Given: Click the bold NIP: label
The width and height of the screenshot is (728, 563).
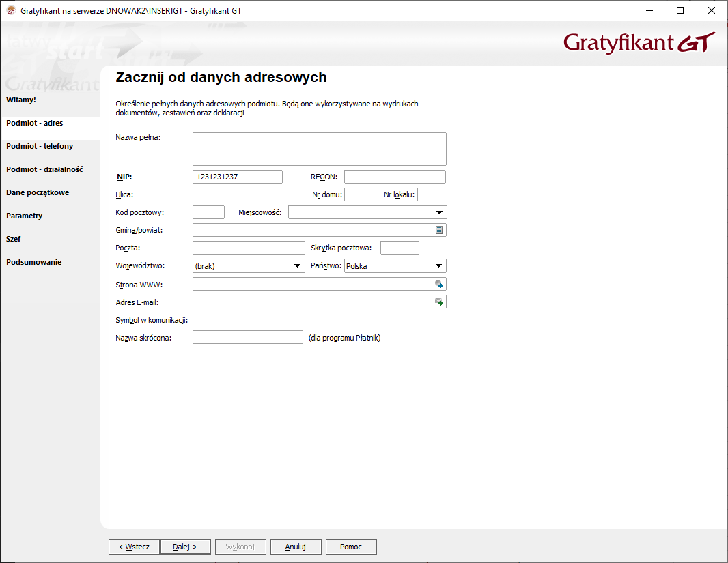Looking at the screenshot, I should click(x=124, y=177).
